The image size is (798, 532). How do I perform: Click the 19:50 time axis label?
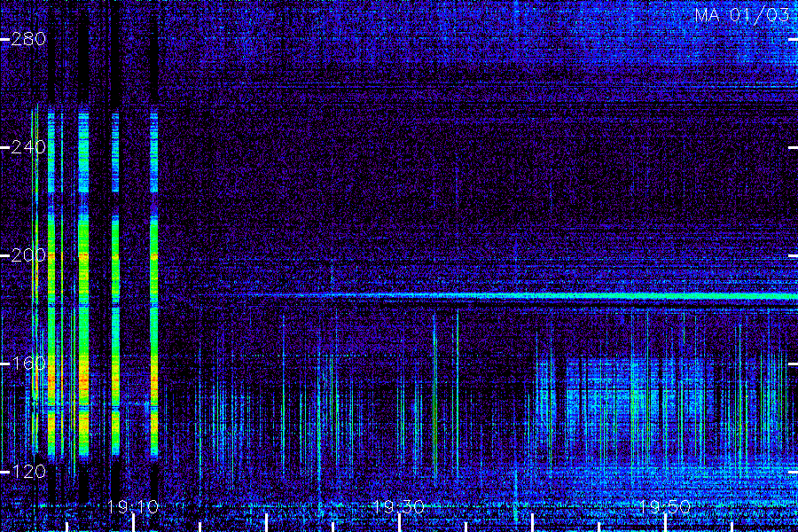[665, 507]
